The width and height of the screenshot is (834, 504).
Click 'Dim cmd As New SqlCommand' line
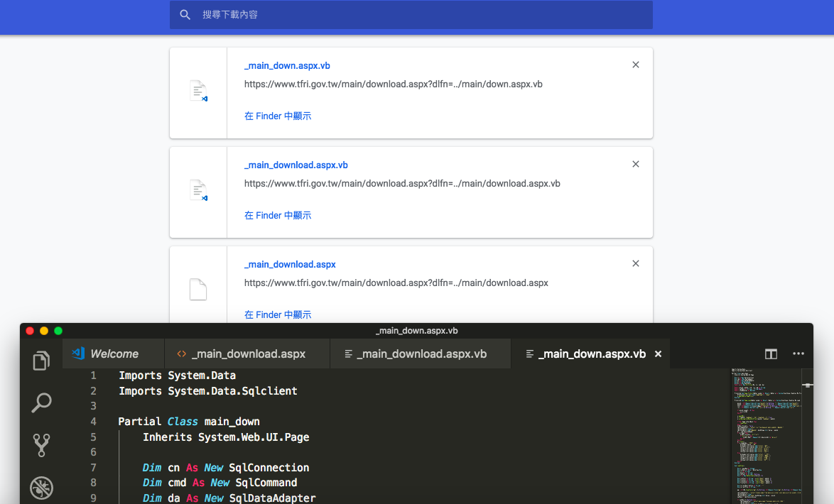220,483
